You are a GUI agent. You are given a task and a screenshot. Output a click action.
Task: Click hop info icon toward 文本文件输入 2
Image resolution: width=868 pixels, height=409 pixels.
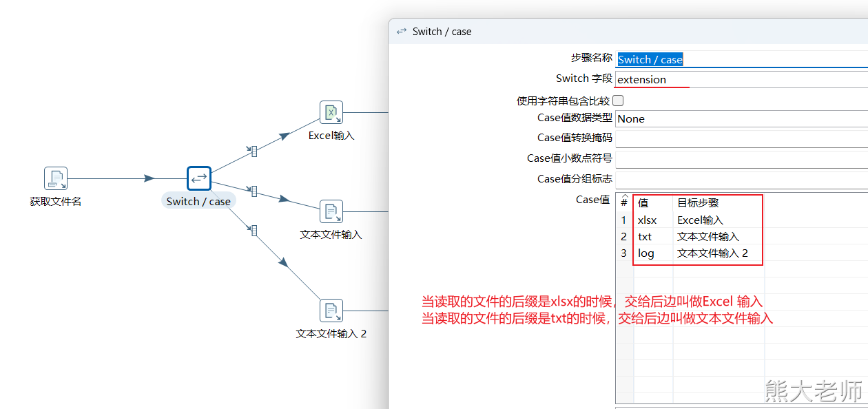(254, 231)
